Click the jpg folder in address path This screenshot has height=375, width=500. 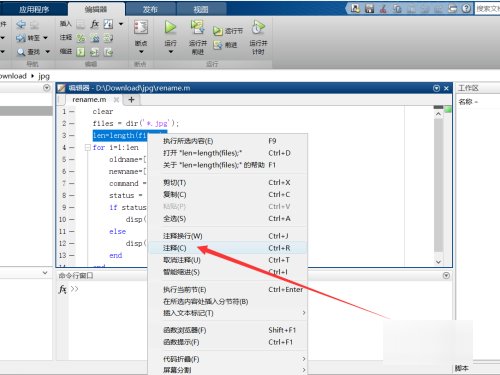pos(44,76)
